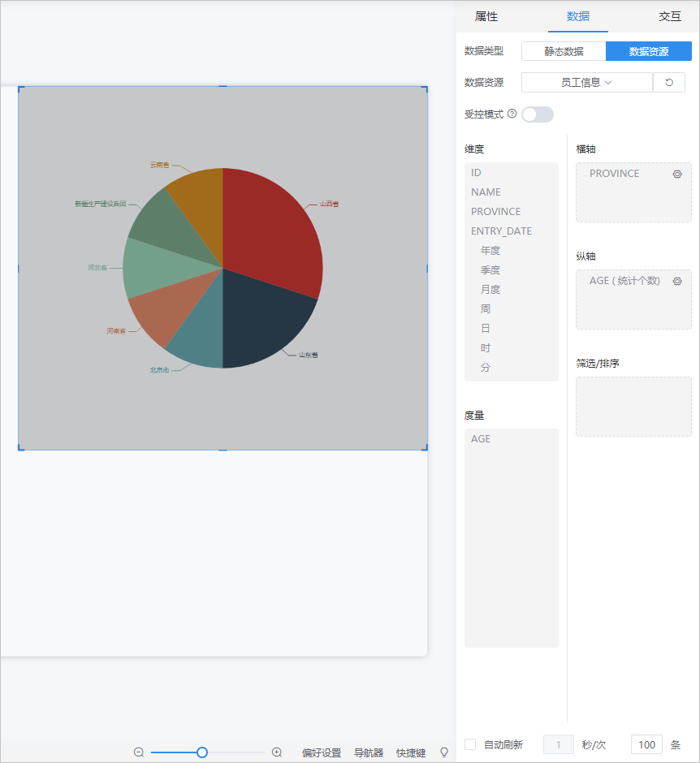Switch to the 交互 tab
Viewport: 700px width, 763px height.
point(670,16)
